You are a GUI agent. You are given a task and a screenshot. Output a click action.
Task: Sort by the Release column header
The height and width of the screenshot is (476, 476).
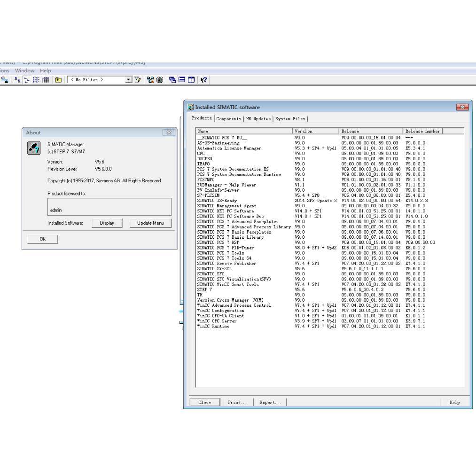coord(371,131)
